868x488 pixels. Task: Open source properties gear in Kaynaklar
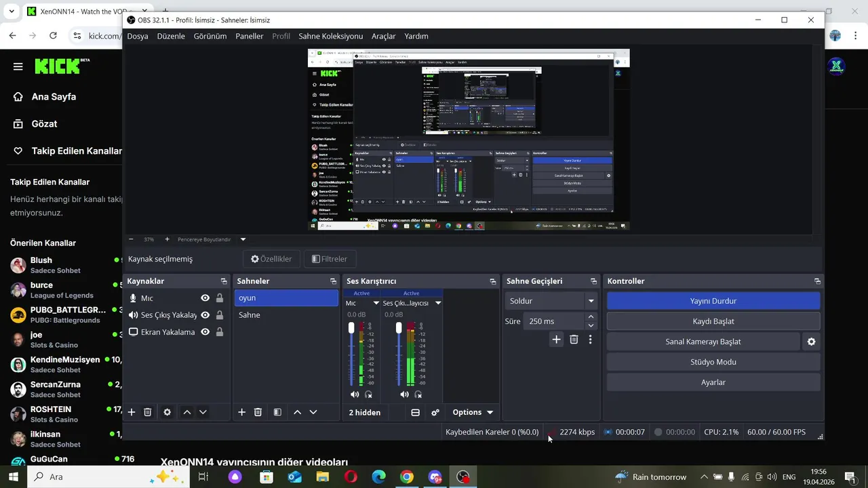click(167, 412)
